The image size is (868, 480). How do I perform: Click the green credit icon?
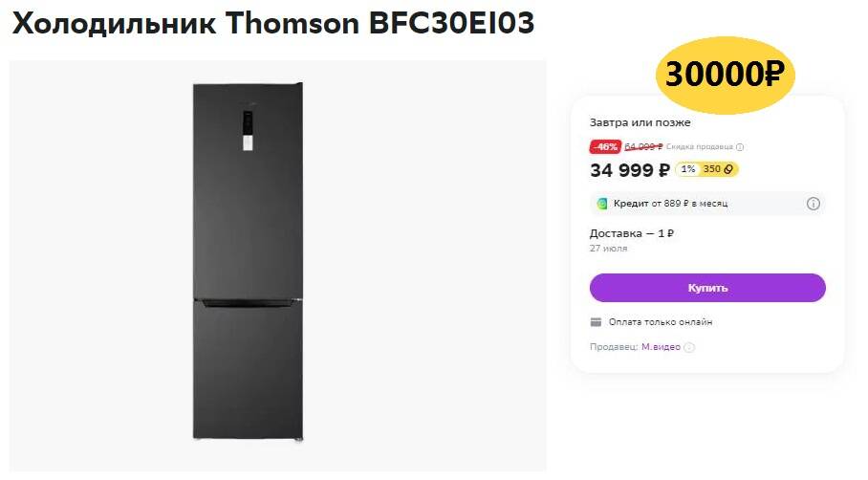pos(602,204)
